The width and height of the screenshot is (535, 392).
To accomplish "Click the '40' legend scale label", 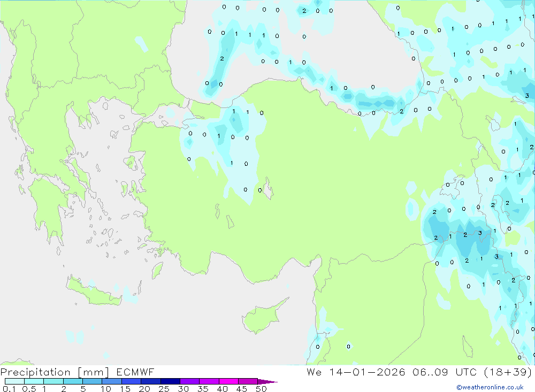I will pos(222,389).
